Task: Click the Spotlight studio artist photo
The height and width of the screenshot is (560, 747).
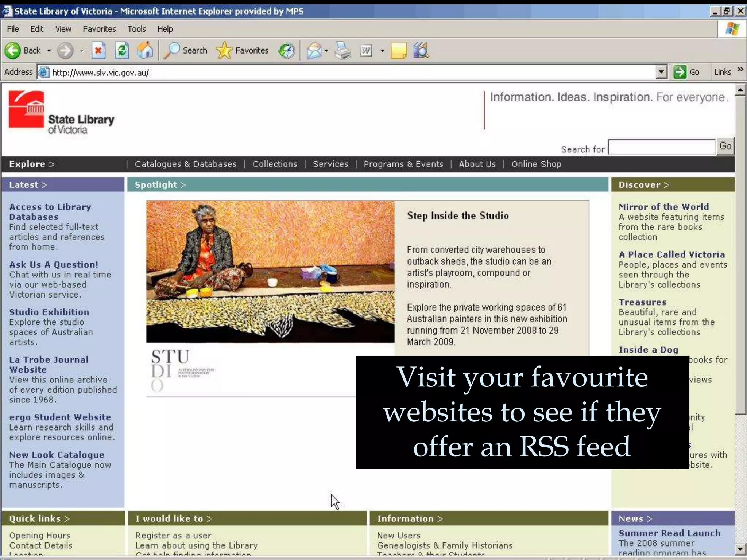Action: coord(270,271)
